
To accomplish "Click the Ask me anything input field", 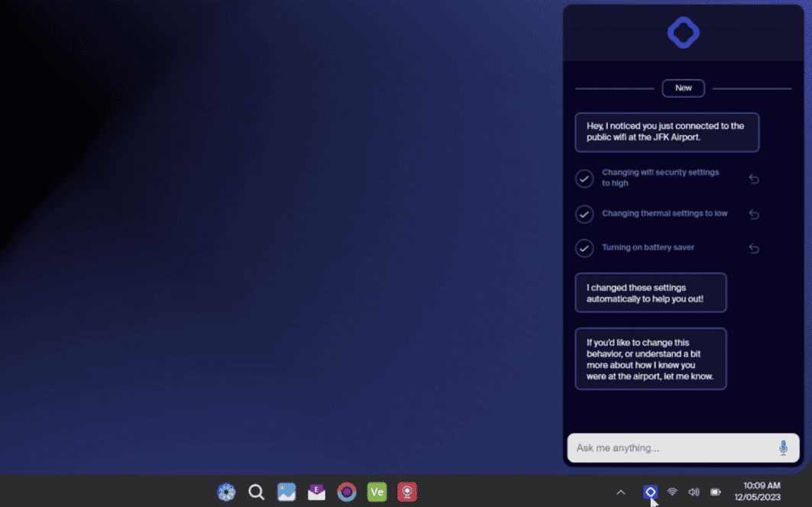I will (683, 448).
